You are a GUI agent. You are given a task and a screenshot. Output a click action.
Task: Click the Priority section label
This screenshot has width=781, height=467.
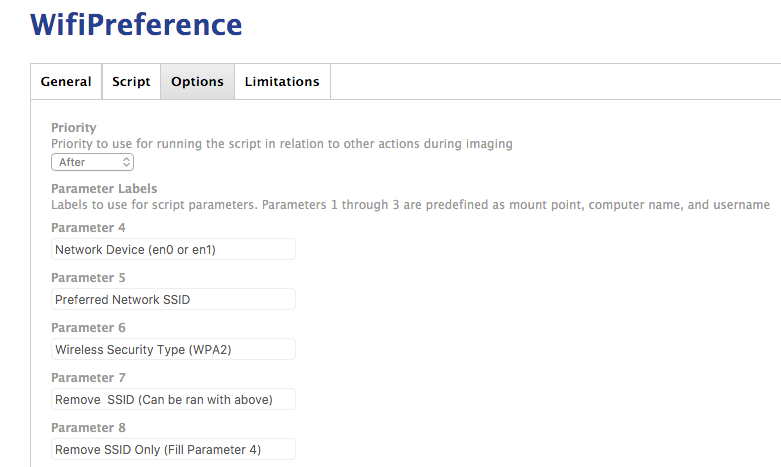coord(74,127)
